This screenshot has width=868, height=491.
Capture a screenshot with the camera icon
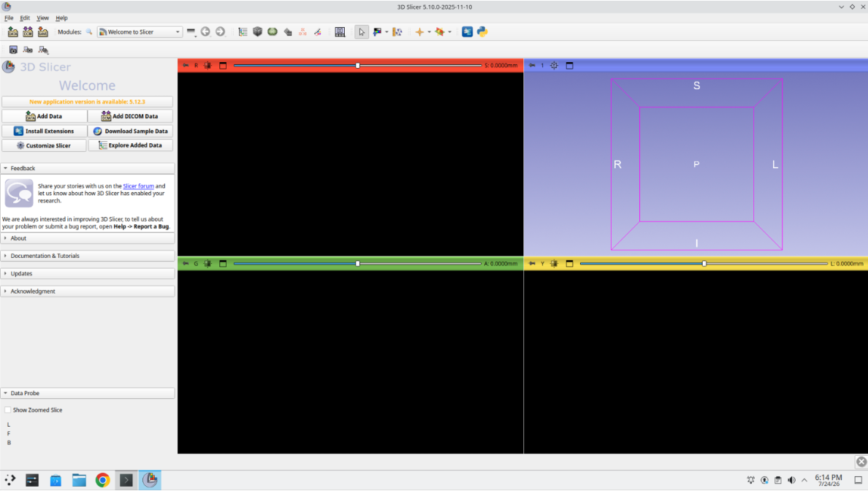click(x=13, y=50)
